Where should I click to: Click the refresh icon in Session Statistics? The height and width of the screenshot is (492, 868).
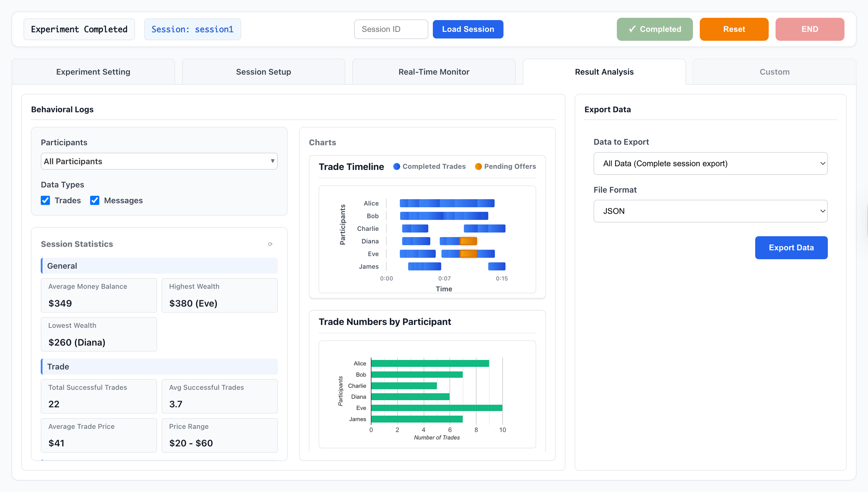[270, 244]
